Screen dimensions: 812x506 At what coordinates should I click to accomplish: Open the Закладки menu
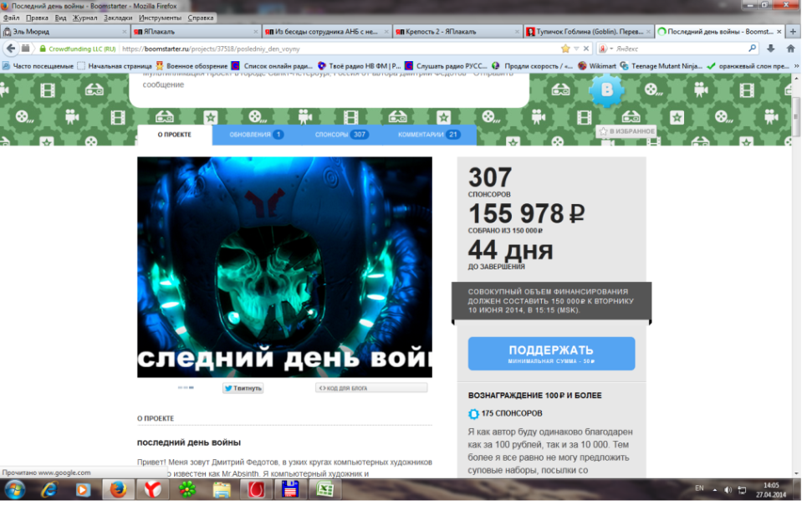118,18
